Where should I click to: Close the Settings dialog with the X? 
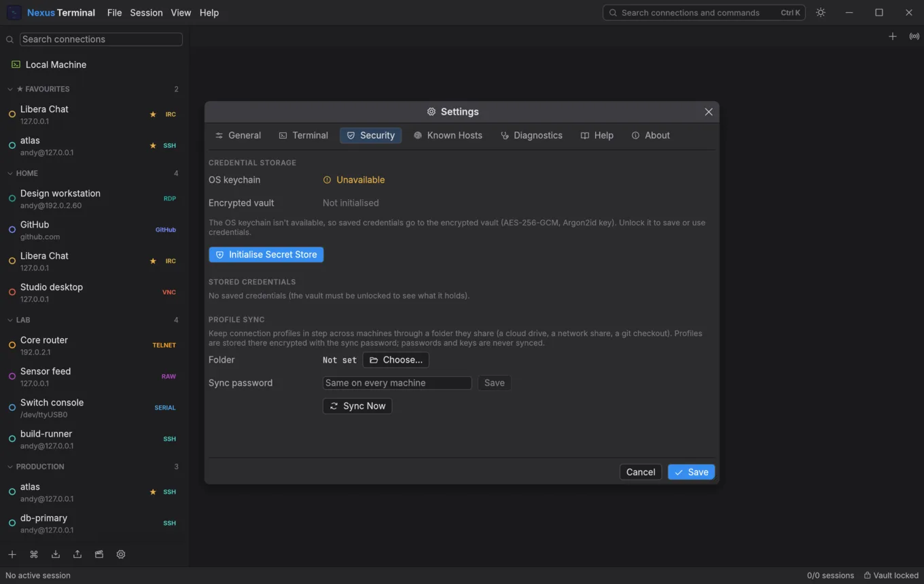pyautogui.click(x=709, y=112)
